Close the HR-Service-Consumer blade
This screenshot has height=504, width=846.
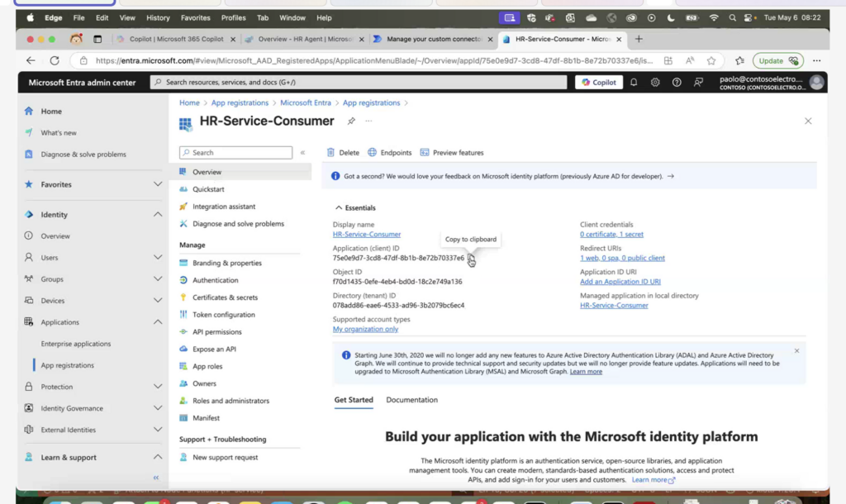(x=808, y=121)
